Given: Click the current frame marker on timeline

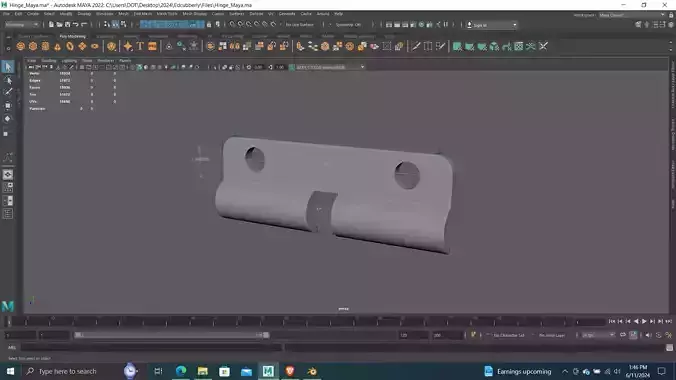Looking at the screenshot, I should coord(9,321).
